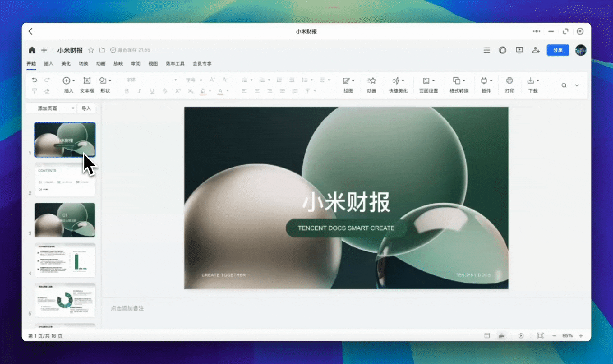
Task: Select slide 2 CONTENTS thumbnail
Action: pos(65,180)
